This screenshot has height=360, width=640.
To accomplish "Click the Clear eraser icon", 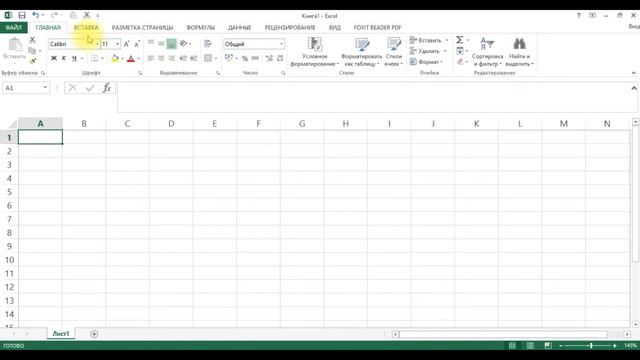I will pyautogui.click(x=460, y=62).
